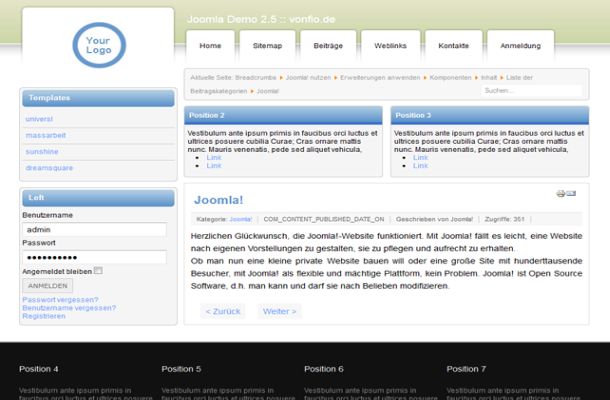Viewport: 610px width, 400px height.
Task: Click the Inhalt breadcrumb
Action: coord(489,78)
